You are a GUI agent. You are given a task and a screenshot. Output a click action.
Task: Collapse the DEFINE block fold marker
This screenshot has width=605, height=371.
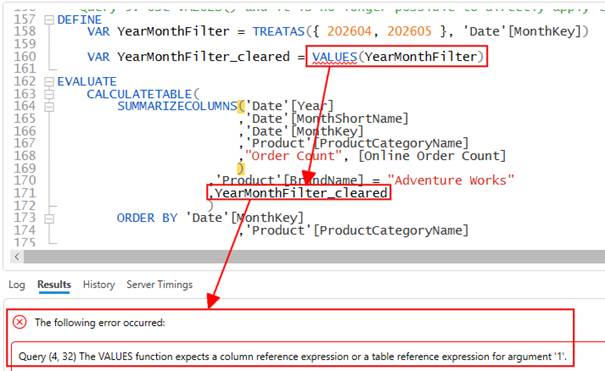pyautogui.click(x=49, y=20)
